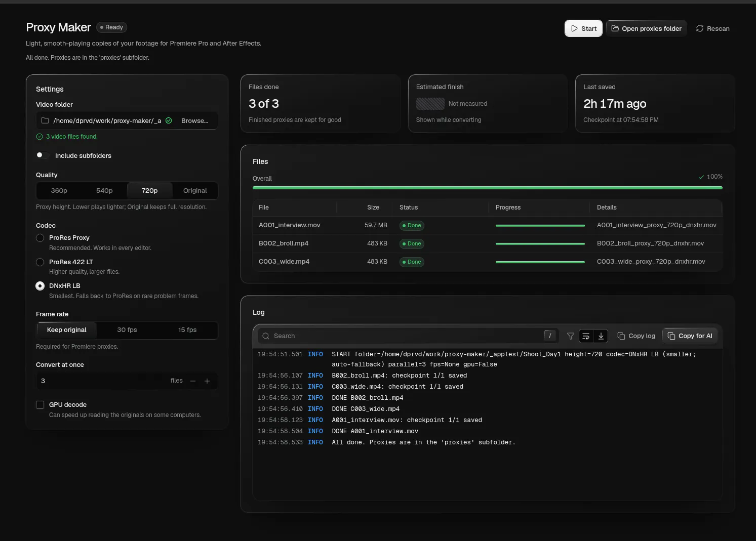Screen dimensions: 756x541
Task: Click the Start button to begin converting
Action: point(583,28)
